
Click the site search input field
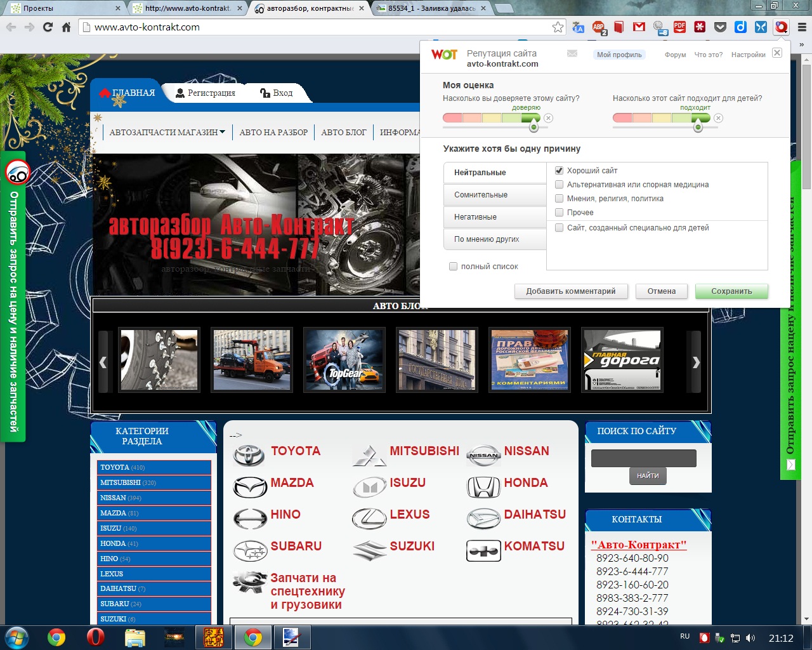point(644,458)
